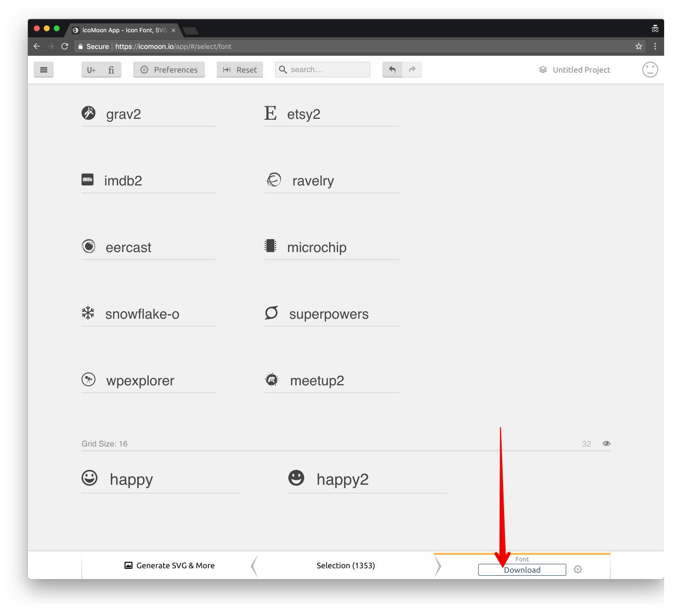Select the microchip icon glyph
Image resolution: width=692 pixels, height=616 pixels.
[270, 246]
